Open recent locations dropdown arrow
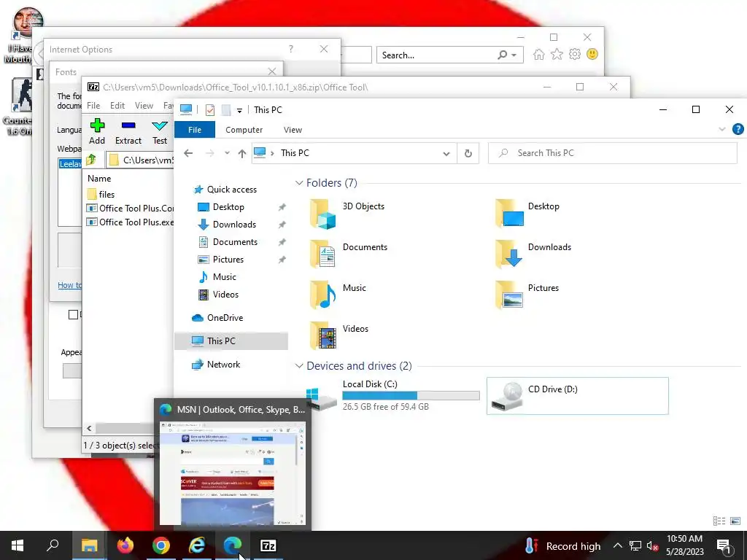Viewport: 747px width, 560px height. 228,153
